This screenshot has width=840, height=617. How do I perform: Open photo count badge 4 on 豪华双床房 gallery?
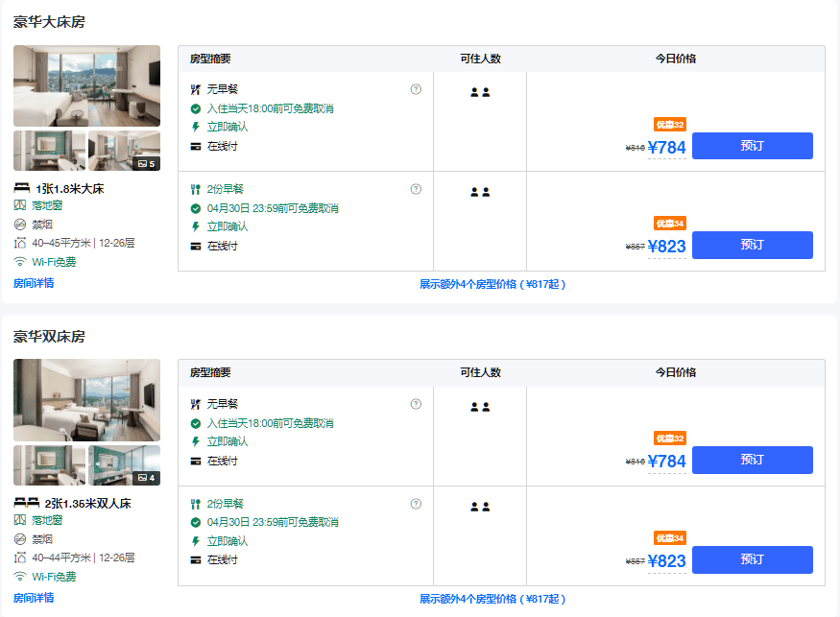(146, 478)
